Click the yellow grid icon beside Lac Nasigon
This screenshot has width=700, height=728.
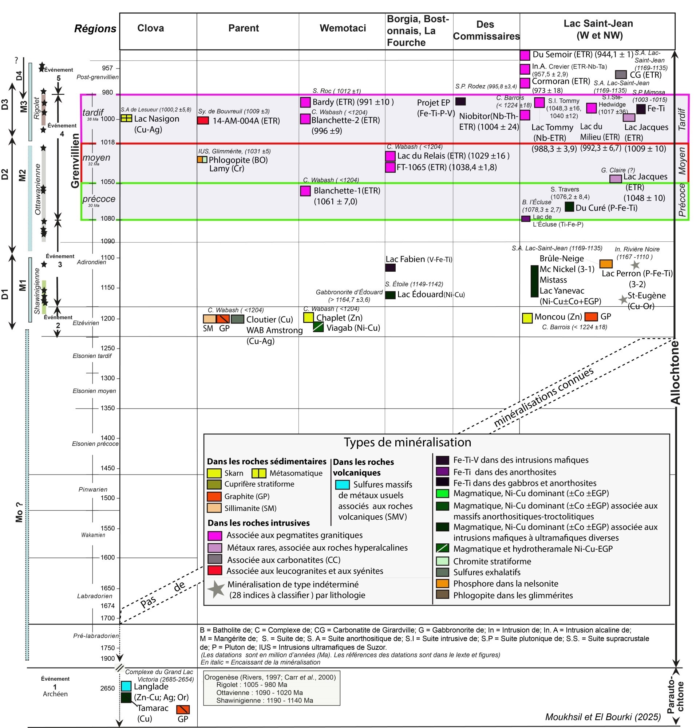(x=127, y=118)
